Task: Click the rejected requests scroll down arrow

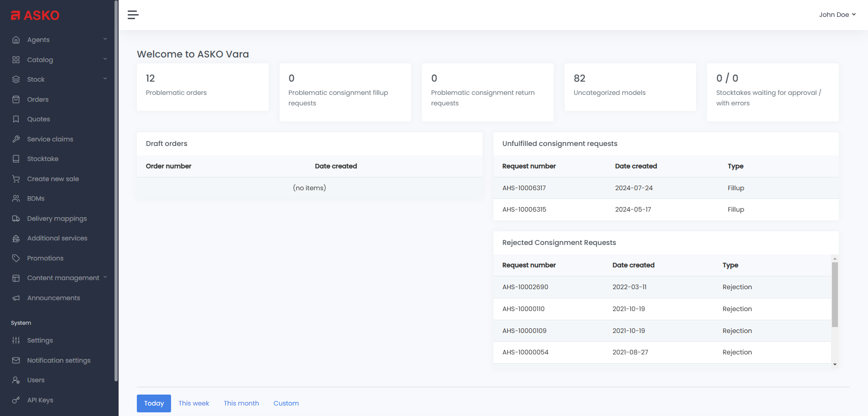Action: 835,364
